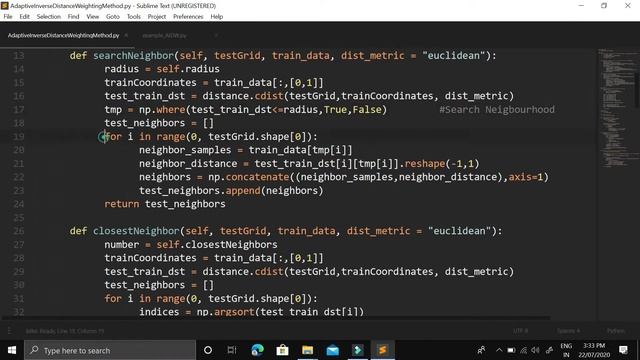Open the Edit menu
Image resolution: width=640 pixels, height=360 pixels.
click(24, 17)
